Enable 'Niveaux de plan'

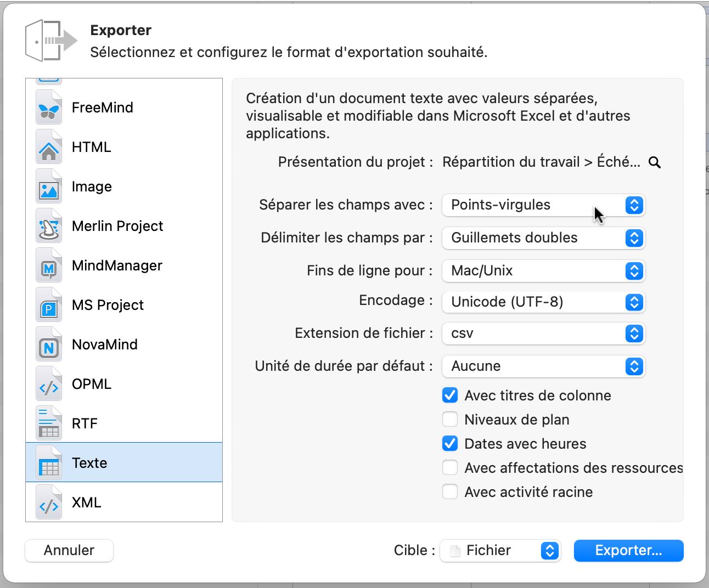point(449,419)
